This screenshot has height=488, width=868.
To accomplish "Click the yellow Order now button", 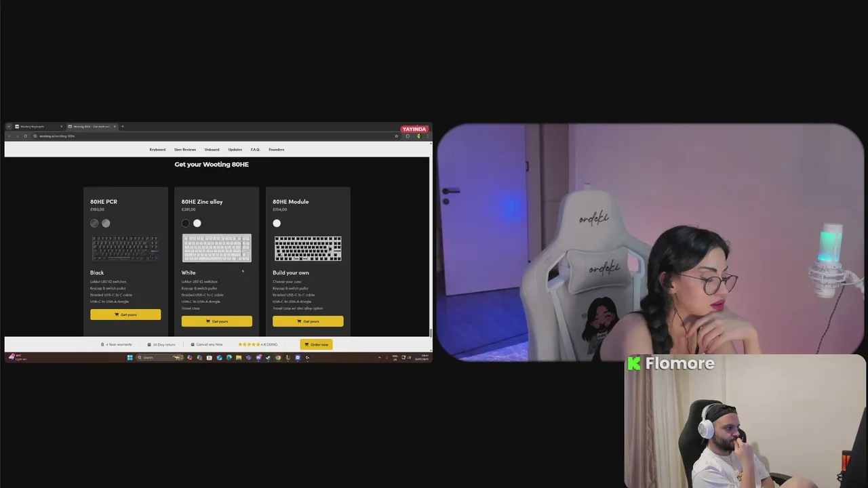I will coord(316,344).
